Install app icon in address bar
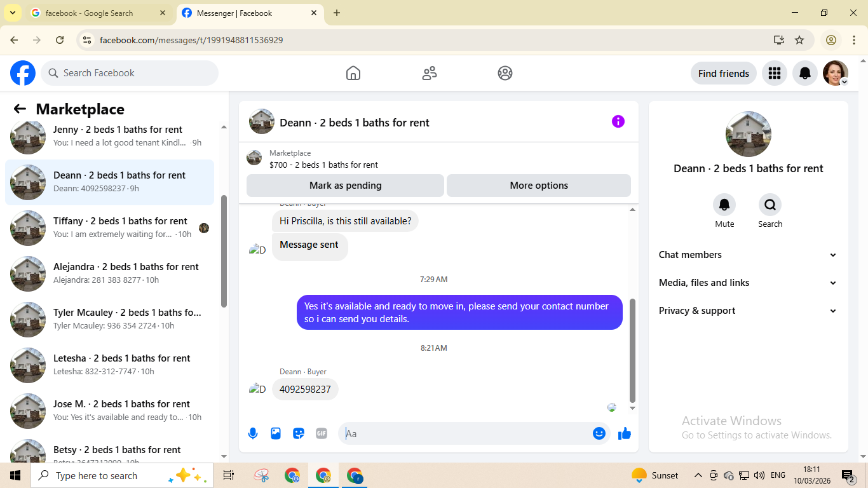868x488 pixels. click(779, 40)
